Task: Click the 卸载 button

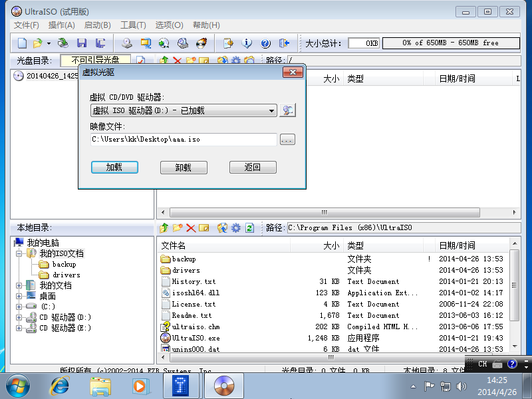Action: (x=184, y=168)
